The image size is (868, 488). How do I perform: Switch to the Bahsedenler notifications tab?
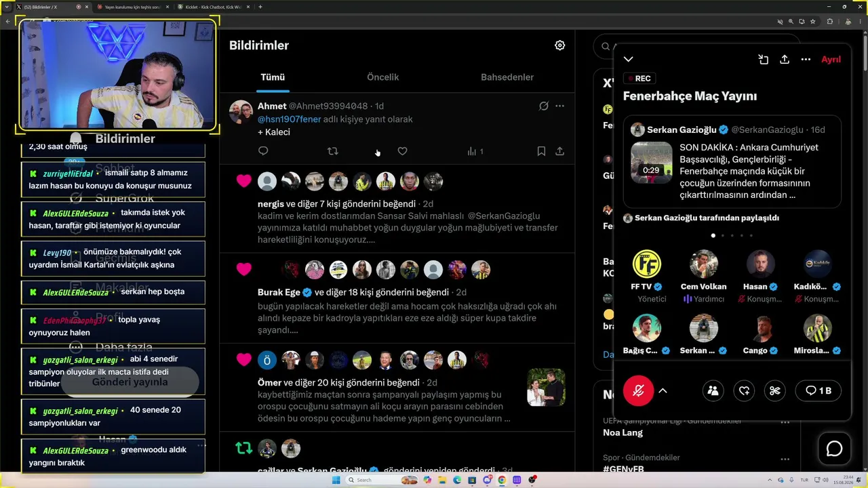[507, 77]
